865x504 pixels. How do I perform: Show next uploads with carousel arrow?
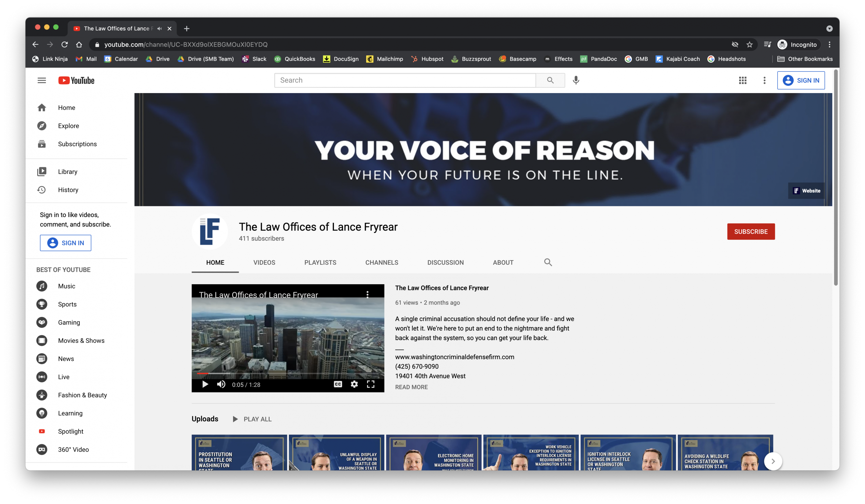click(773, 461)
